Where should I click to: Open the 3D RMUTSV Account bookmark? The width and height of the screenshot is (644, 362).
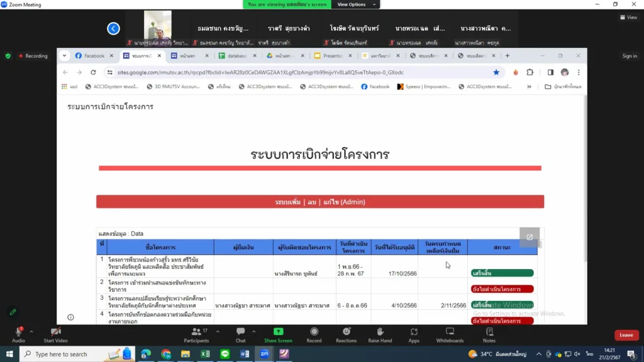[173, 87]
